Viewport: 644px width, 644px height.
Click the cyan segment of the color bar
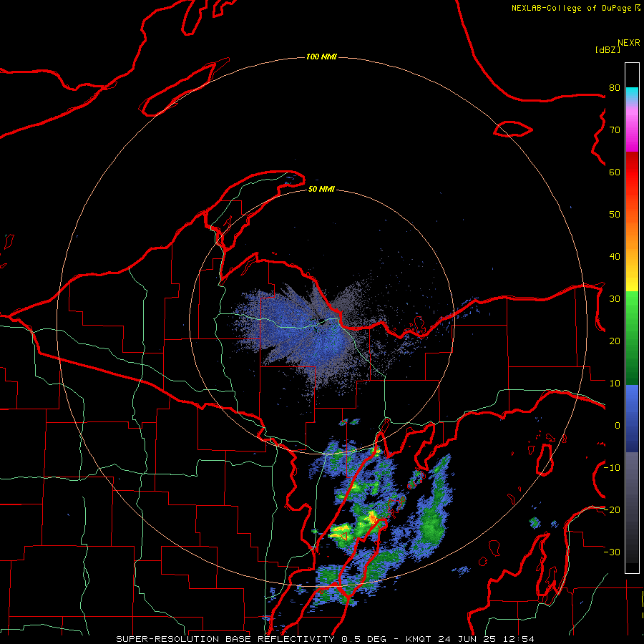tap(632, 94)
